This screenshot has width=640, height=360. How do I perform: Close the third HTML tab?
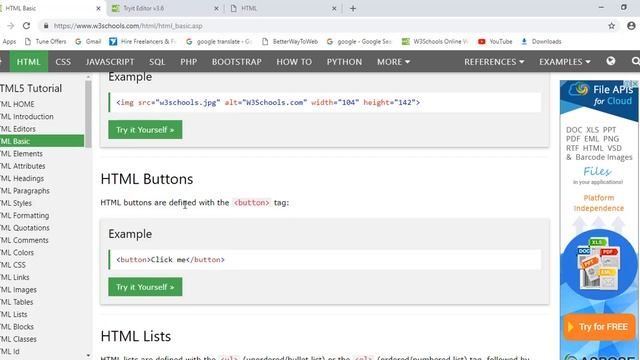(334, 8)
